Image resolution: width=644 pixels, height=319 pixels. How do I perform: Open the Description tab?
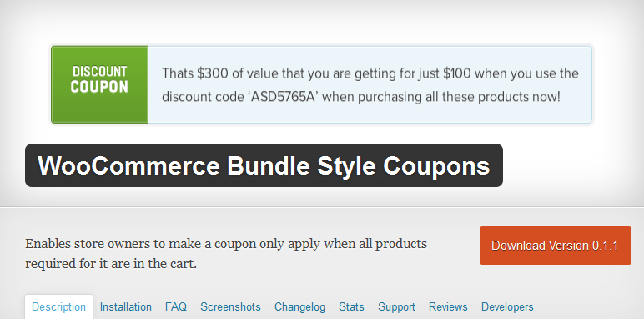[x=58, y=307]
